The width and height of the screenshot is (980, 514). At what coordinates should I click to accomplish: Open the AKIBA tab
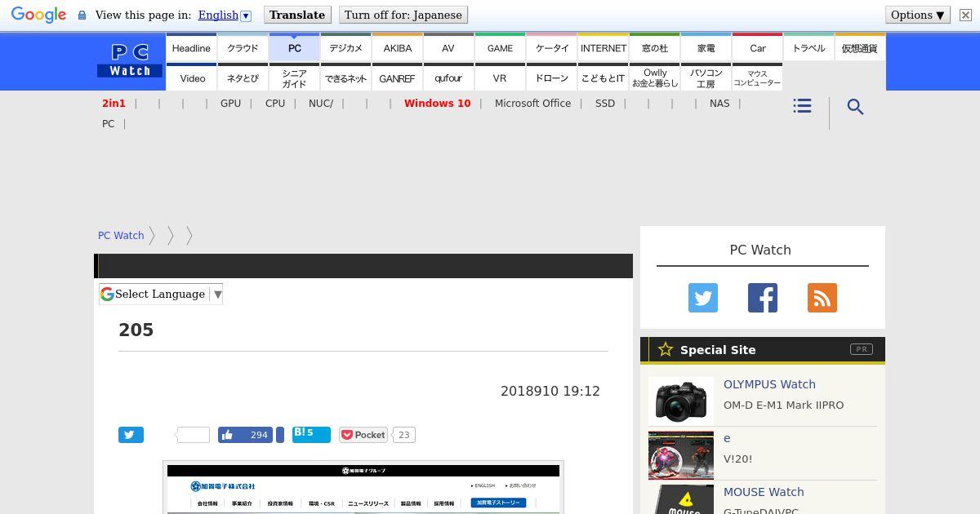398,48
